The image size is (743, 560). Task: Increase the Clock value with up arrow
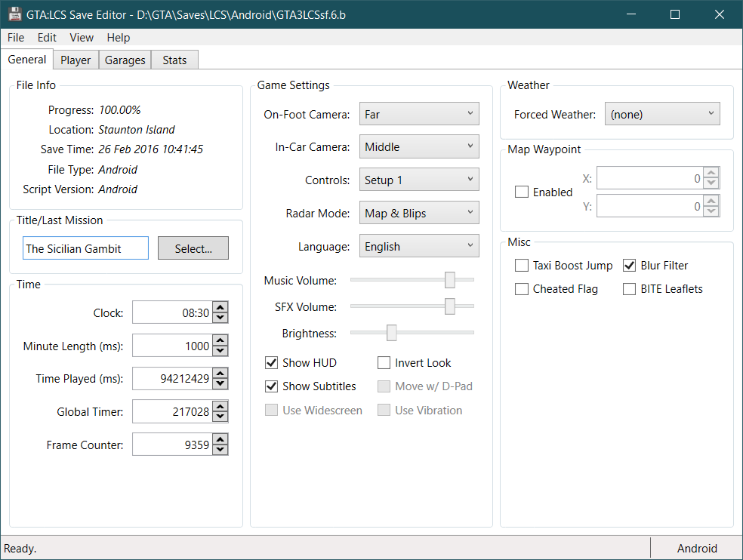coord(220,307)
